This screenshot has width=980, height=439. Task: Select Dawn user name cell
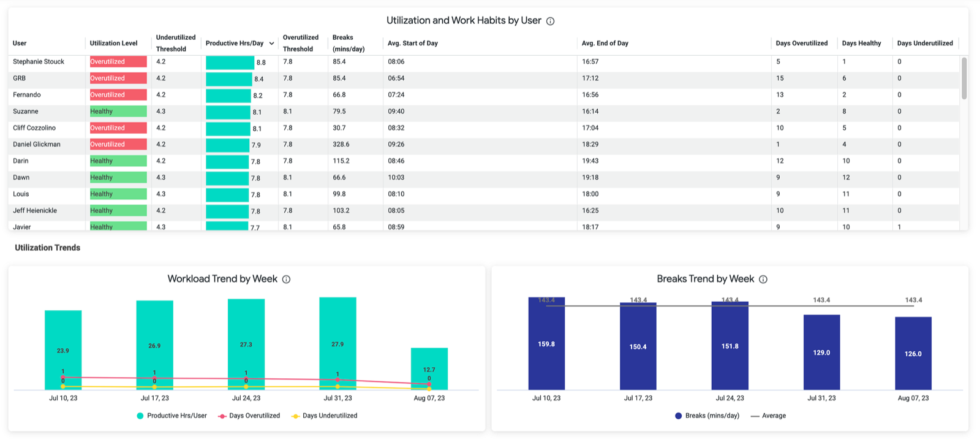coord(21,178)
